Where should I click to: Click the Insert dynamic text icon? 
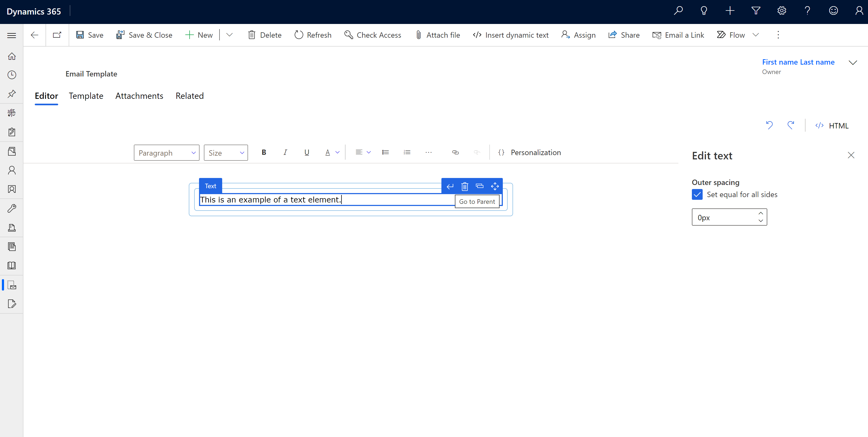pos(478,34)
